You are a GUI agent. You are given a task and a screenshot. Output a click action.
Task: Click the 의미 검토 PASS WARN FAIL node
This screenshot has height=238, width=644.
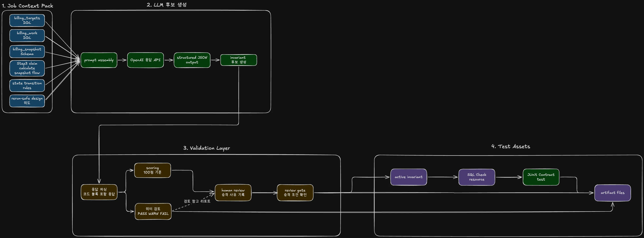tap(153, 211)
